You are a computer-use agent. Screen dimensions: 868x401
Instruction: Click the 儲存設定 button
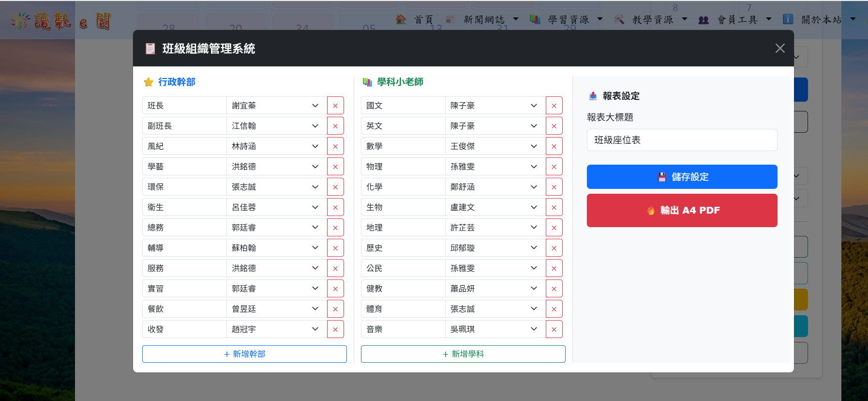tap(682, 177)
